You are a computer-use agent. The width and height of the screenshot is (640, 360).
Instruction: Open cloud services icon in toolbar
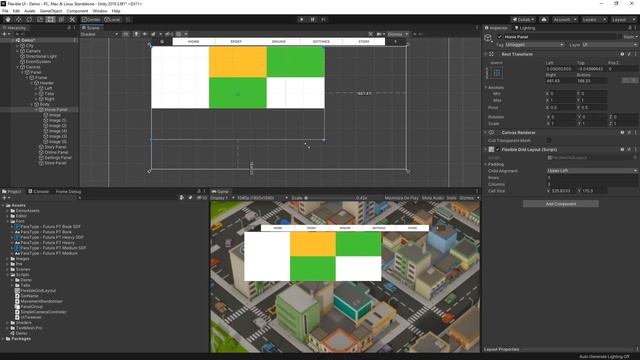tap(544, 19)
